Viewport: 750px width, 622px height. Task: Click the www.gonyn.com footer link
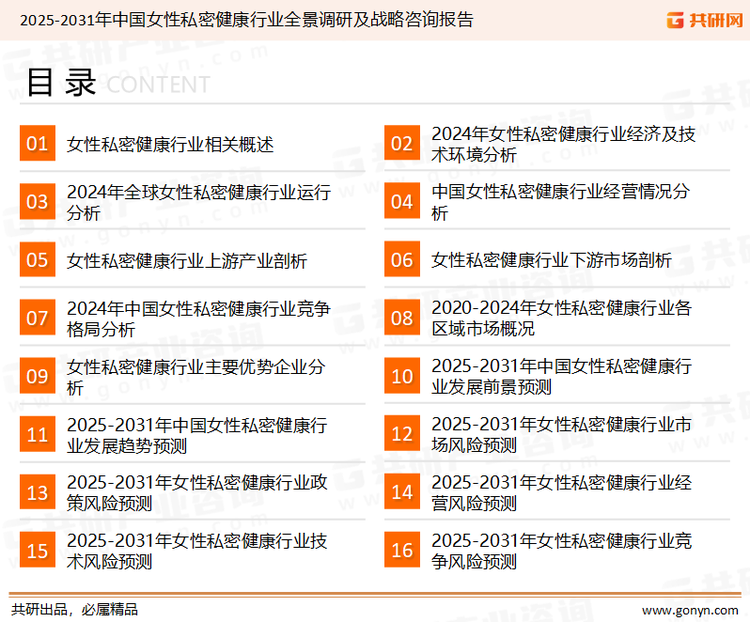[690, 611]
